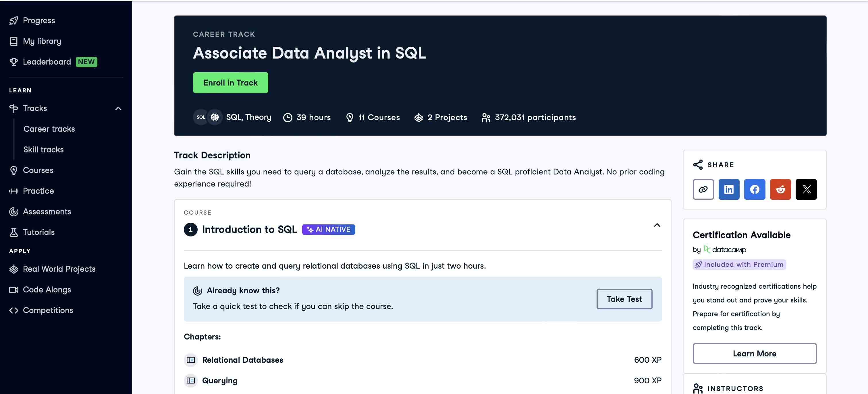Click the Tracks signpost icon
This screenshot has height=394, width=868.
[14, 108]
